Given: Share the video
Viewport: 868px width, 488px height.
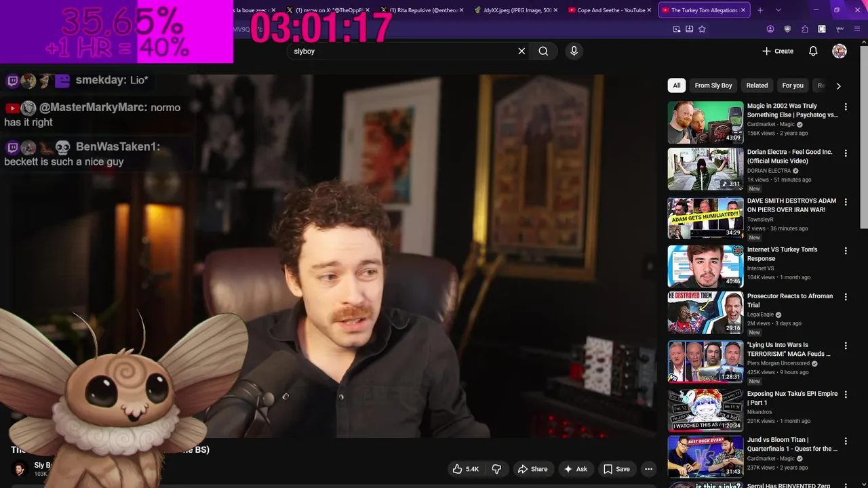Looking at the screenshot, I should click(x=532, y=469).
